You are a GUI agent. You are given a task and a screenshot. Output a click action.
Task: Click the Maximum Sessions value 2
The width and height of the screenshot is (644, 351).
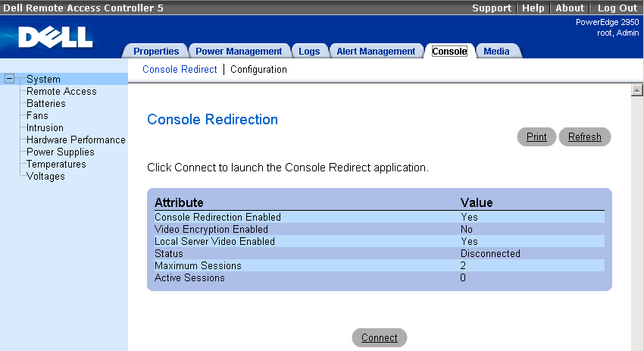tap(463, 265)
